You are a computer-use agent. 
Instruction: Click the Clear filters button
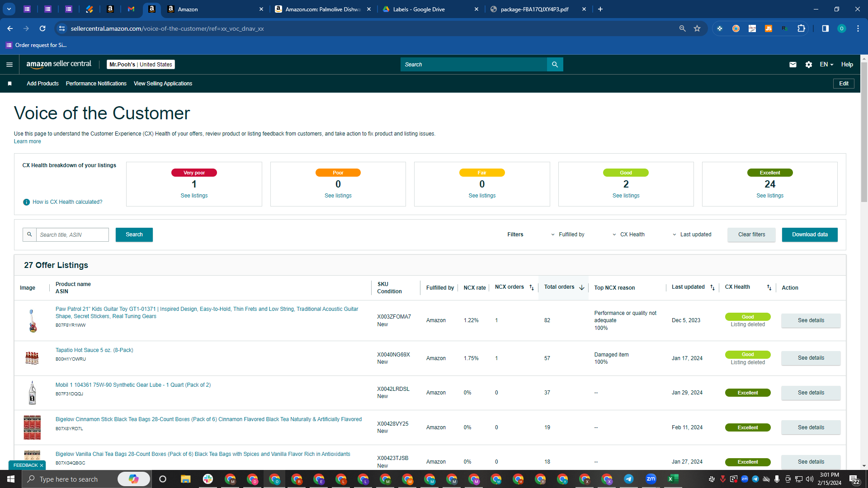[751, 235]
